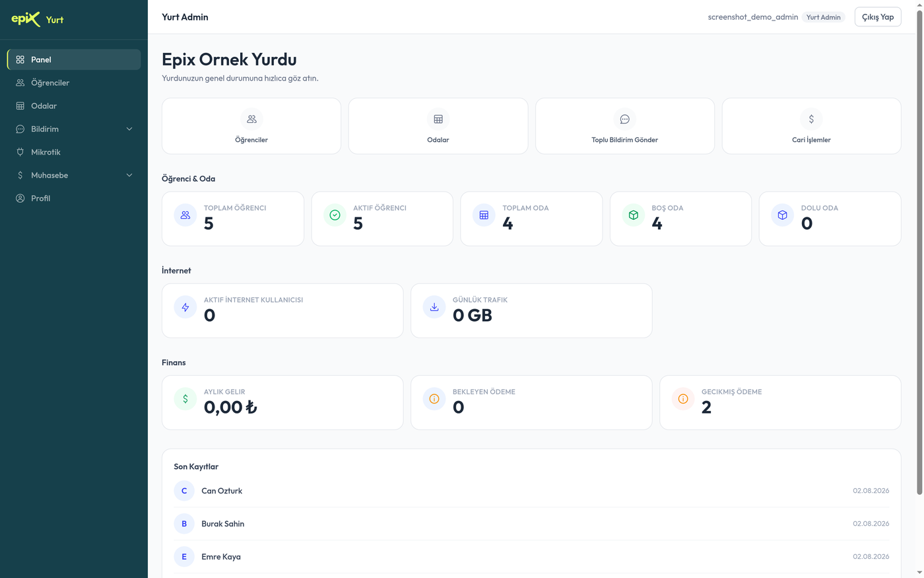This screenshot has height=578, width=924.
Task: Click the Gecikmiş Ödeme warning icon
Action: (683, 399)
